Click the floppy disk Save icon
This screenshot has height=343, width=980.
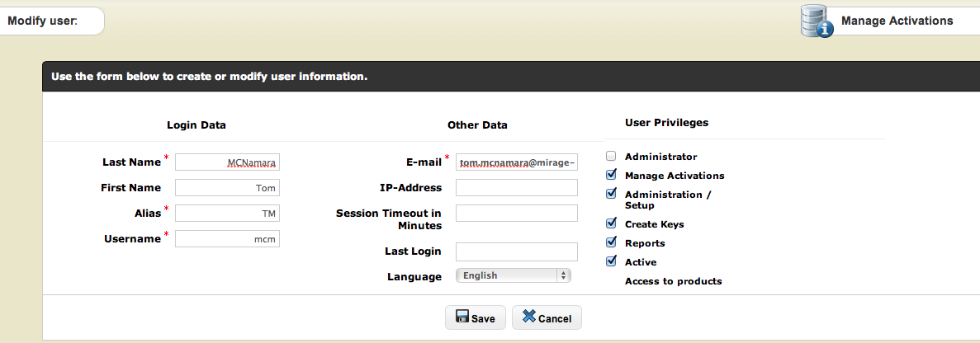pos(462,317)
